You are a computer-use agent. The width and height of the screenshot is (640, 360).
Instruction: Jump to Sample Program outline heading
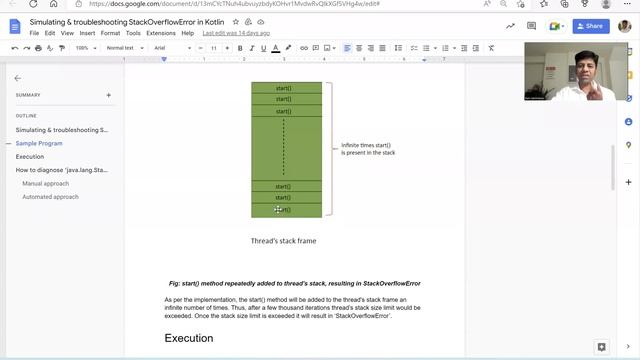[39, 143]
